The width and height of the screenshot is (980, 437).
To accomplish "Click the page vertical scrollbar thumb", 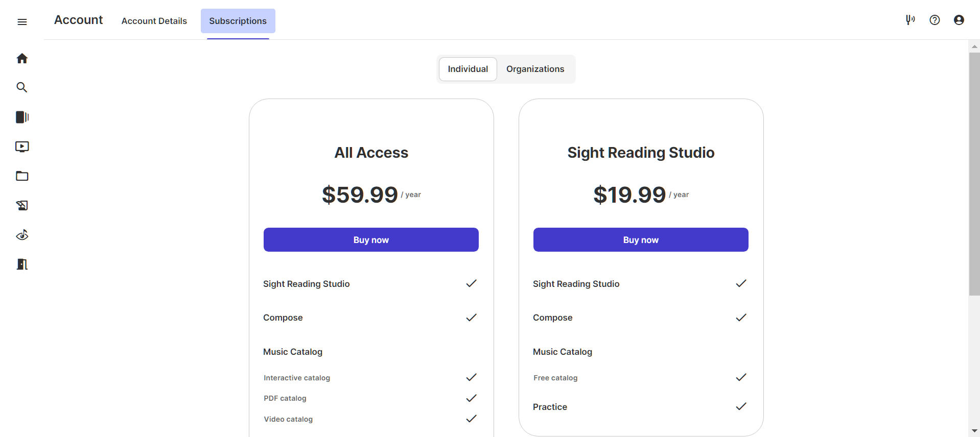I will point(974,174).
